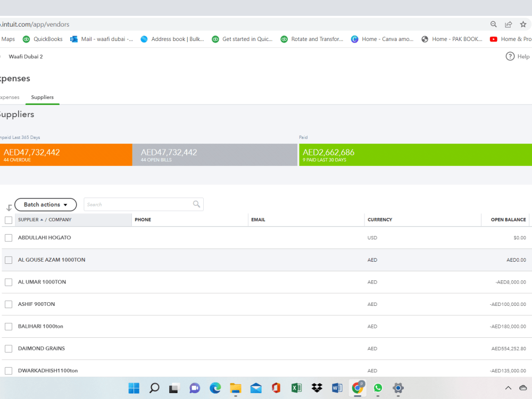
Task: Open the Rotate and Transfor... bookmark
Action: tap(312, 39)
